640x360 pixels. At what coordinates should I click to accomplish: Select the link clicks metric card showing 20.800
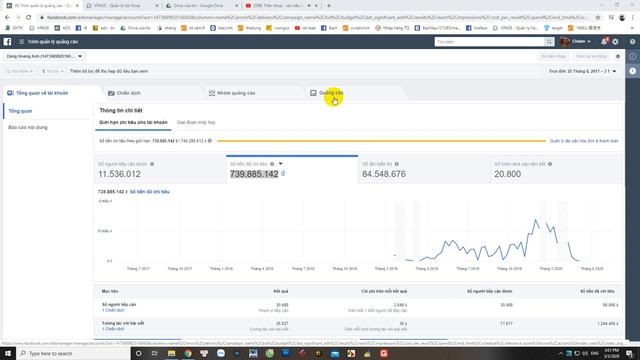[556, 170]
